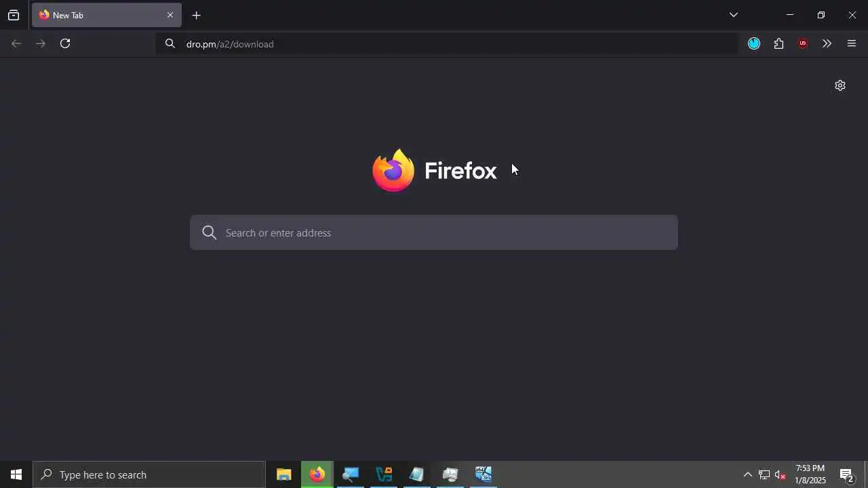This screenshot has height=488, width=868.
Task: Open the VS-style taskbar app
Action: point(384,474)
